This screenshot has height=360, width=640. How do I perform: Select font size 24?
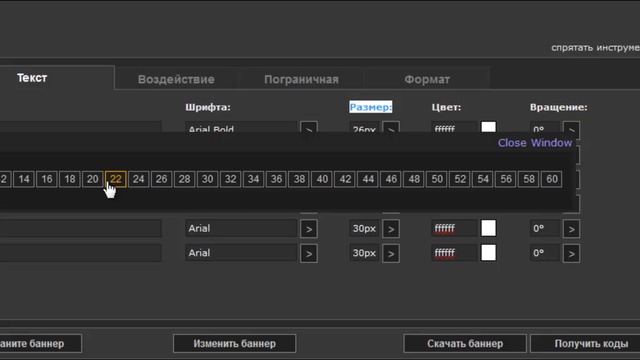[x=138, y=179]
